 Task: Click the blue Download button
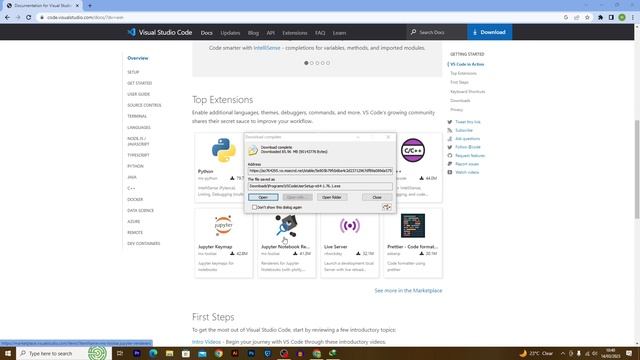(489, 32)
